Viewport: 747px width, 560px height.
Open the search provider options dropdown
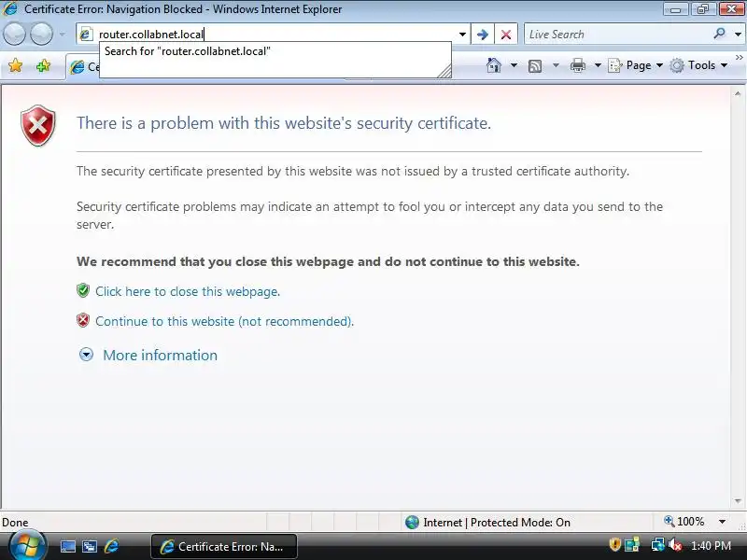click(x=738, y=35)
